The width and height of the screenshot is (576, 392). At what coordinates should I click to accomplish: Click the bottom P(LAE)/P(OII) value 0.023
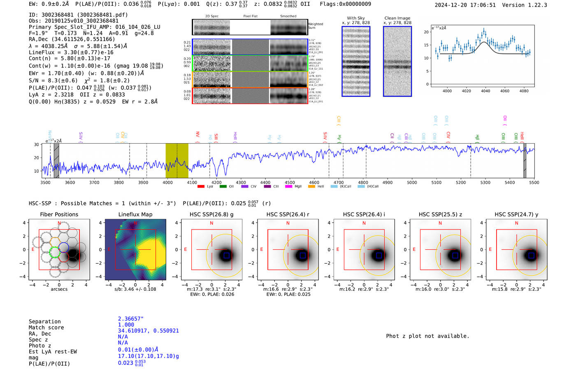point(131,363)
